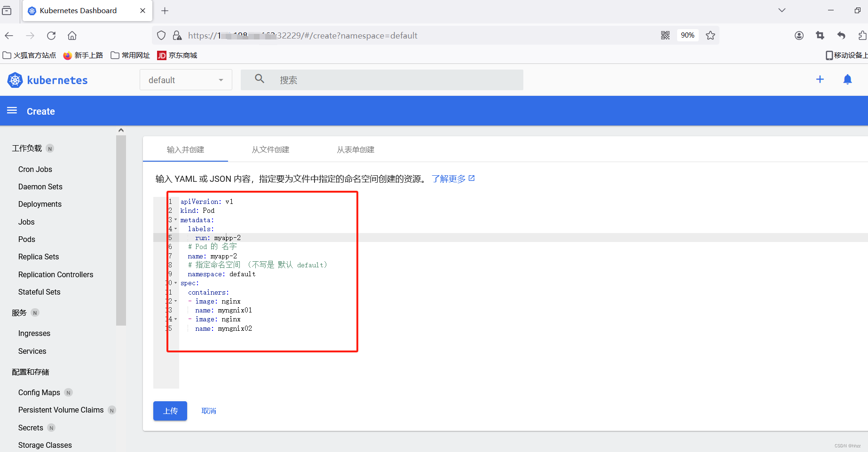Click the search magnifier icon
Screen dimensions: 868x452
pos(260,79)
